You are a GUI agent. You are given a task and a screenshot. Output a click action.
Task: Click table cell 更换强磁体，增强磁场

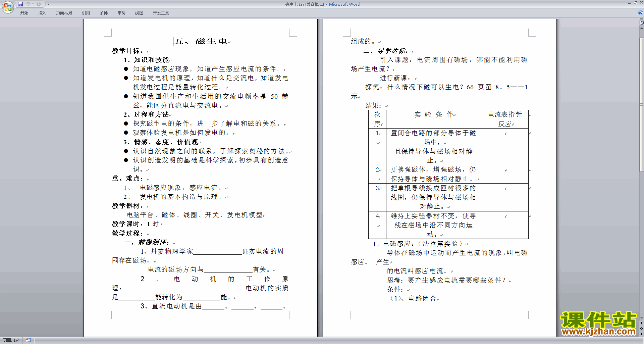(x=433, y=174)
